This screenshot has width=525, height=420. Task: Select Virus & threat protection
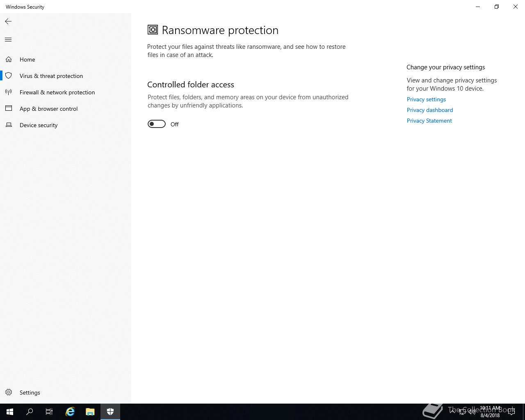tap(66, 76)
